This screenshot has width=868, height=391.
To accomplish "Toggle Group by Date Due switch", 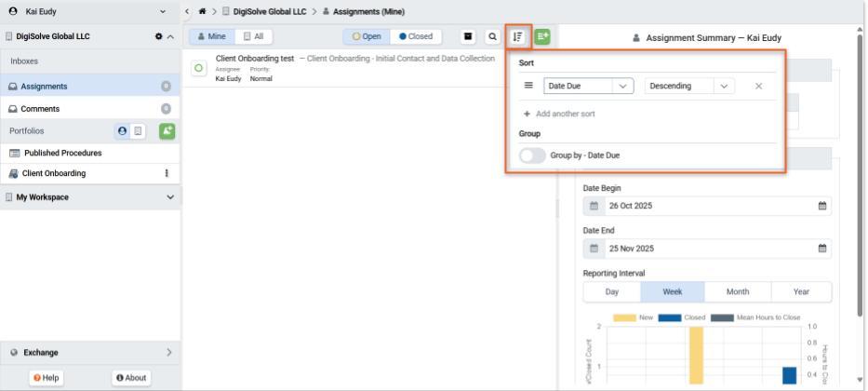I will [533, 155].
